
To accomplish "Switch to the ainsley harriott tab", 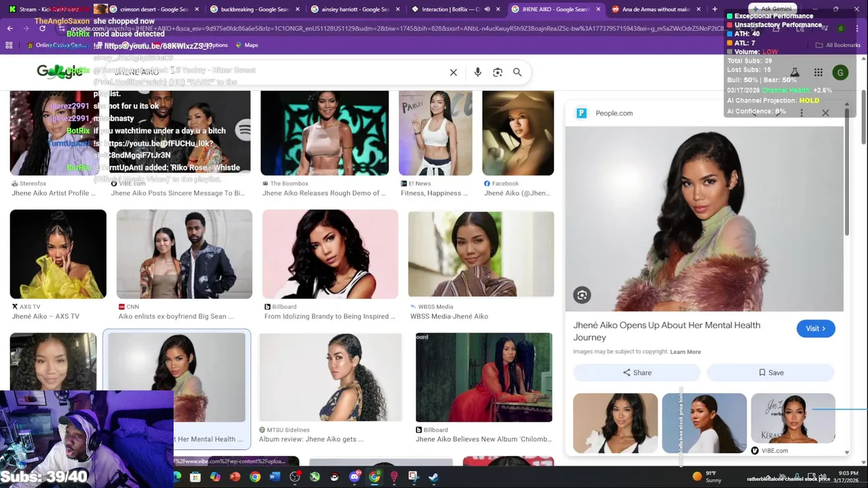I will pos(355,9).
